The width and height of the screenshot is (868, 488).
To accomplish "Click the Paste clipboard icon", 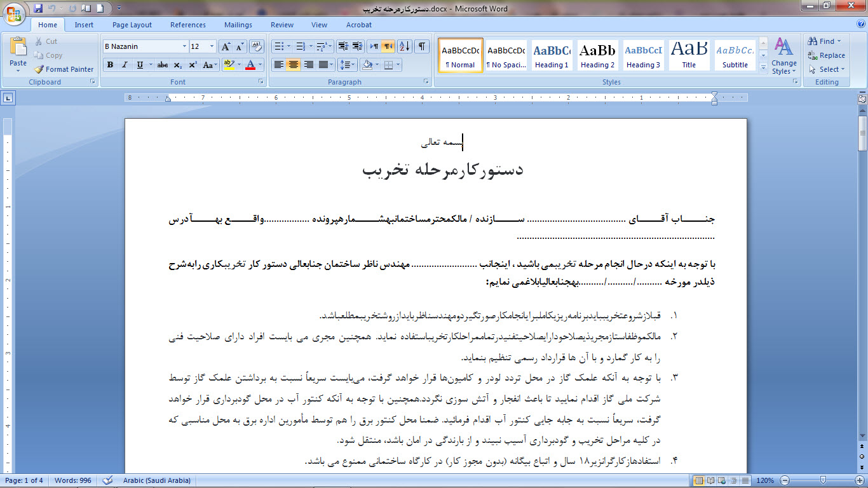I will point(18,47).
